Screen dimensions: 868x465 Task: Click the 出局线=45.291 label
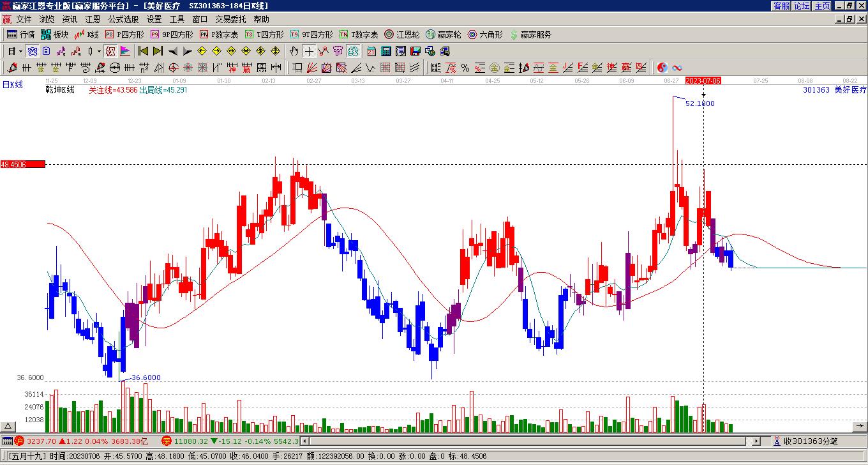tap(163, 90)
